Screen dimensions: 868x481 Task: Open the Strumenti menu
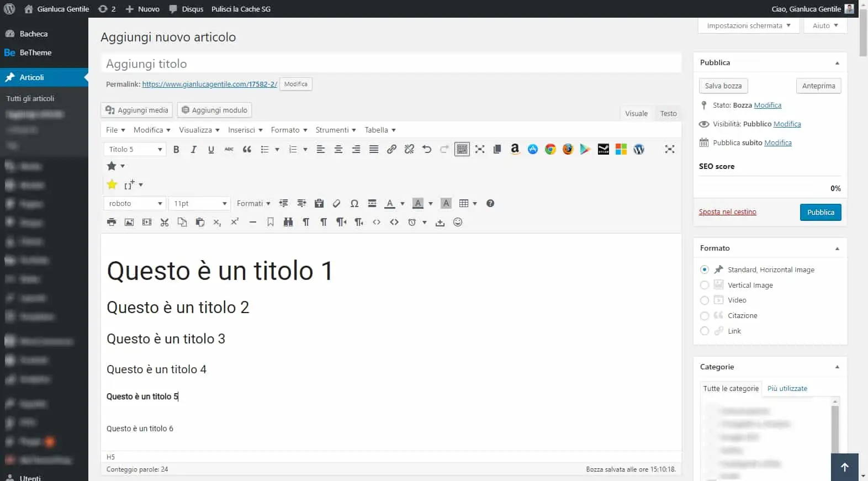coord(336,130)
